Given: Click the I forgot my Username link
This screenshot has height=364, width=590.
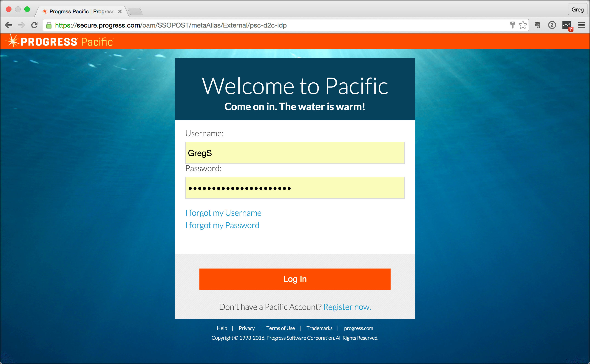Looking at the screenshot, I should [x=223, y=213].
